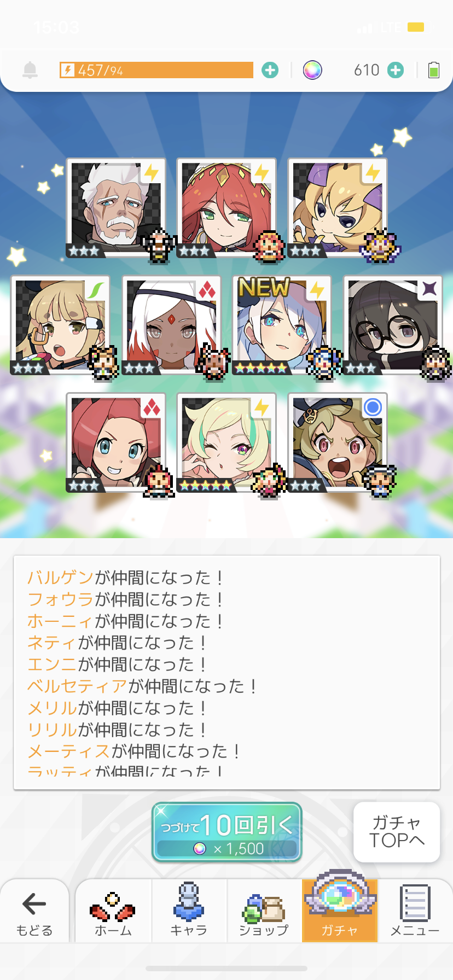This screenshot has width=453, height=980.
Task: Open the メニュー list icon
Action: point(415,911)
